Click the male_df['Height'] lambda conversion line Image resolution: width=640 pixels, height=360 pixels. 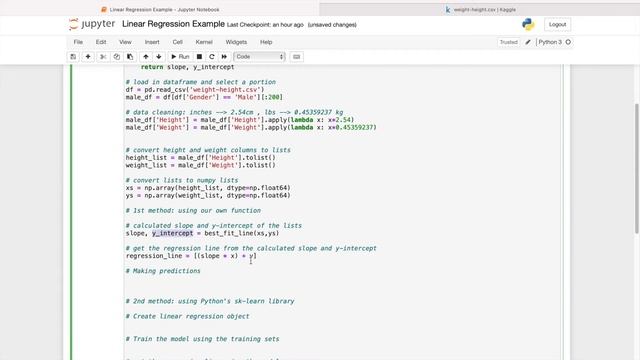tap(240, 120)
